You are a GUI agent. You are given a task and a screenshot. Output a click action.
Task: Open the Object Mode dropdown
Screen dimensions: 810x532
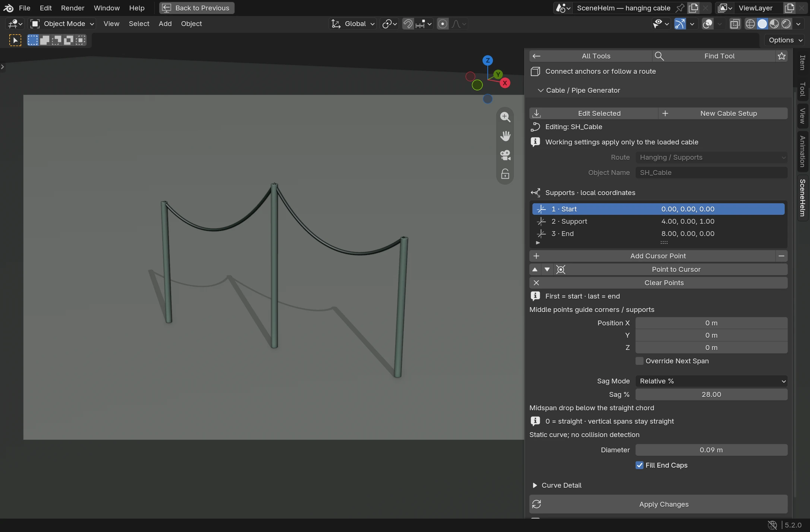pyautogui.click(x=63, y=24)
